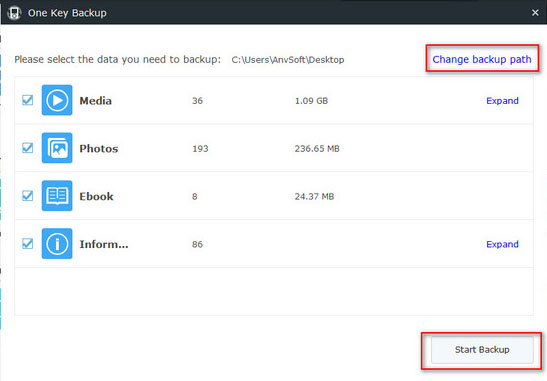Click the One Key Backup app icon
547x381 pixels.
(x=14, y=13)
